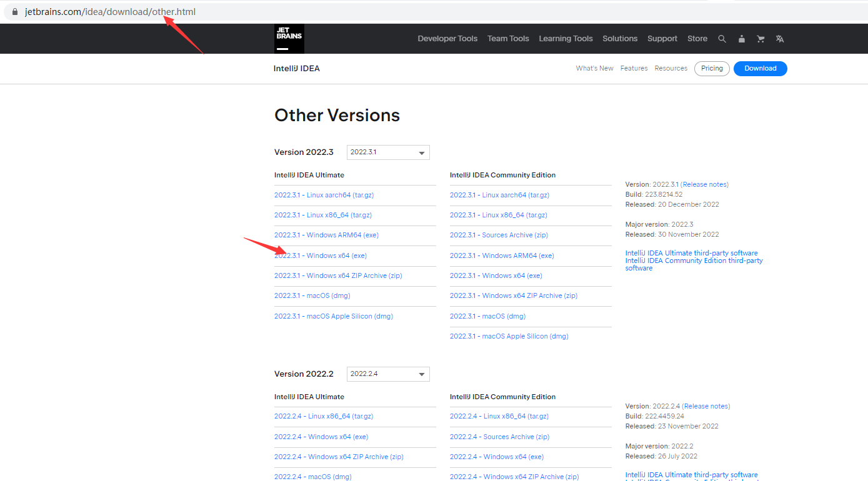Viewport: 868px width, 481px height.
Task: Open the language selector icon
Action: [780, 39]
